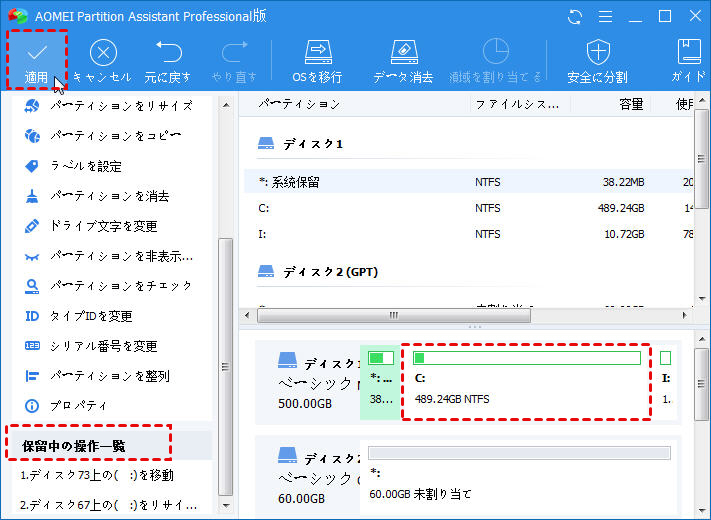Open the ガイド guide book icon
Screen dimensions: 711x520
tap(689, 51)
